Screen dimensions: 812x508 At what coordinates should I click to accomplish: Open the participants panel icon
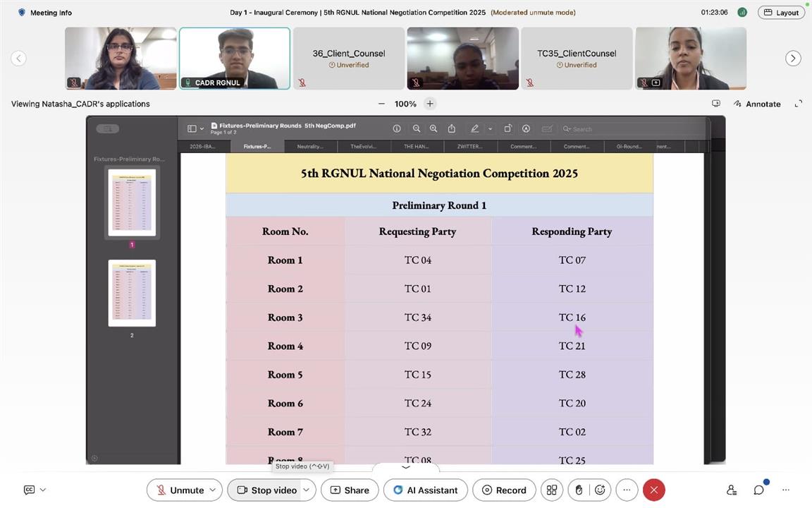732,490
